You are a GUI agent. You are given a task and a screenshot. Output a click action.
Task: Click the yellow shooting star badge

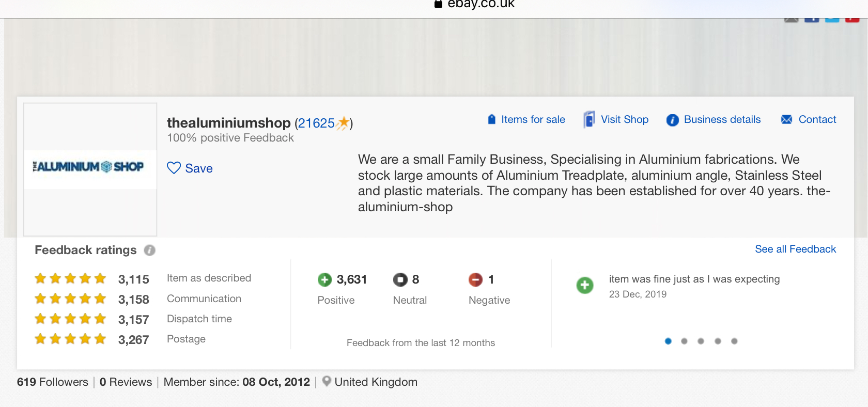[343, 123]
